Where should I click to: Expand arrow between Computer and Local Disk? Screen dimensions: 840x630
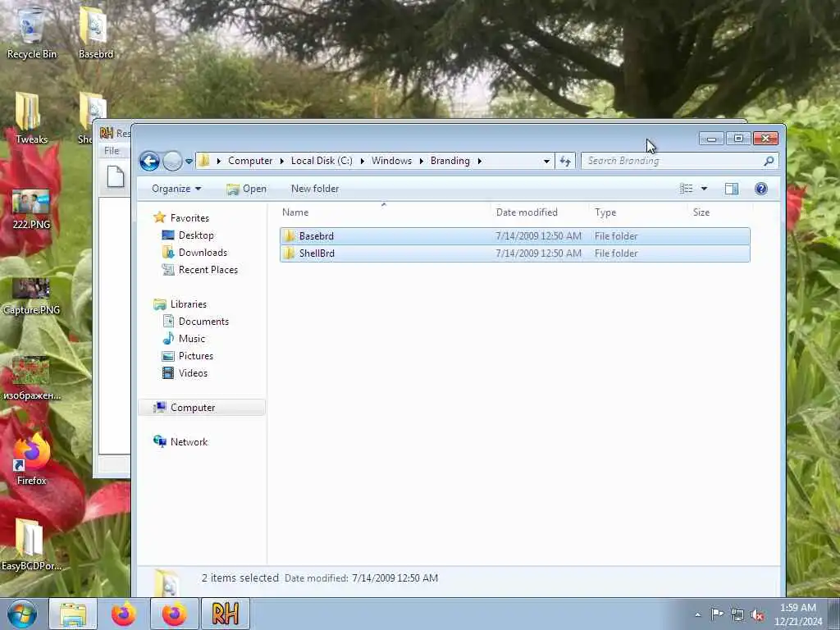click(x=282, y=161)
